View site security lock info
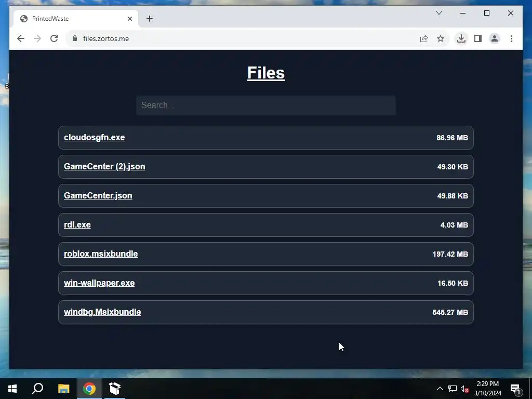Screen dimensions: 532x399 pyautogui.click(x=75, y=38)
